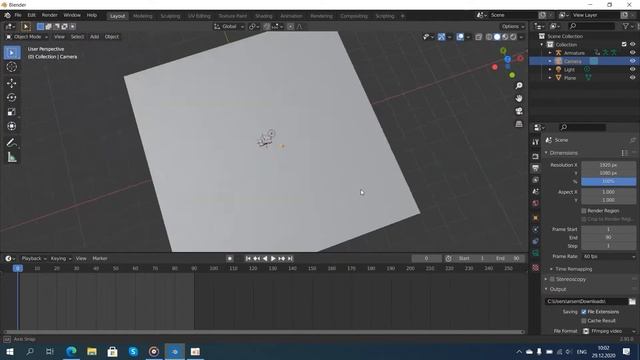Switch to the Modeling workspace tab

point(142,16)
